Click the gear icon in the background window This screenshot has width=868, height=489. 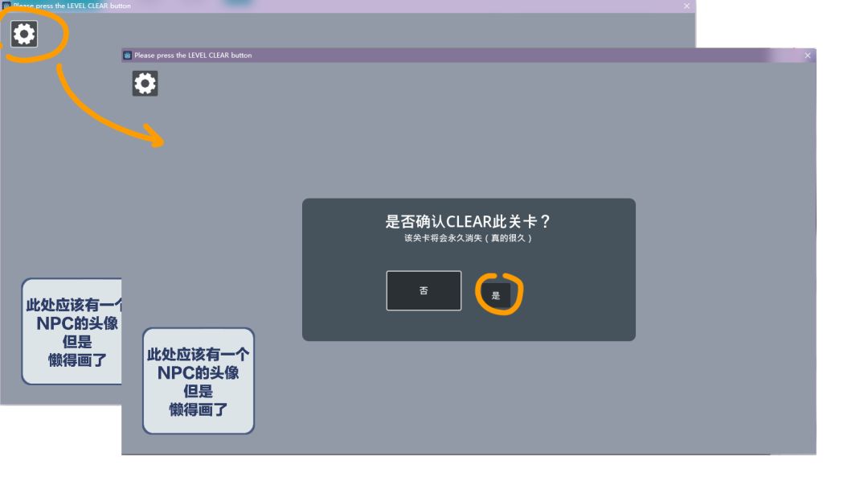tap(24, 34)
